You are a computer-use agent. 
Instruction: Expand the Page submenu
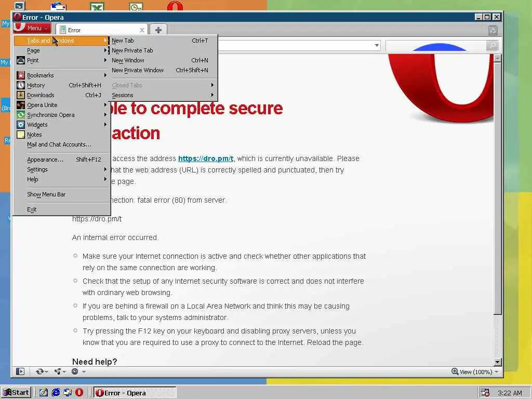pos(62,50)
